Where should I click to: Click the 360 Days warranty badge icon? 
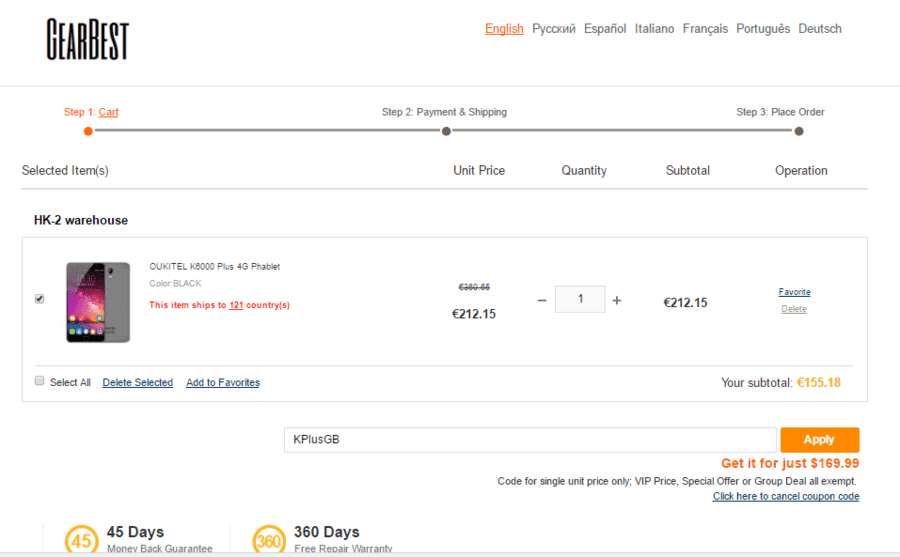[x=269, y=540]
